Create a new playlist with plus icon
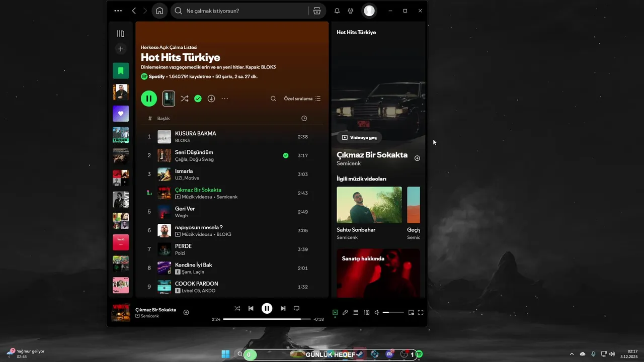Image resolution: width=644 pixels, height=362 pixels. tap(121, 49)
